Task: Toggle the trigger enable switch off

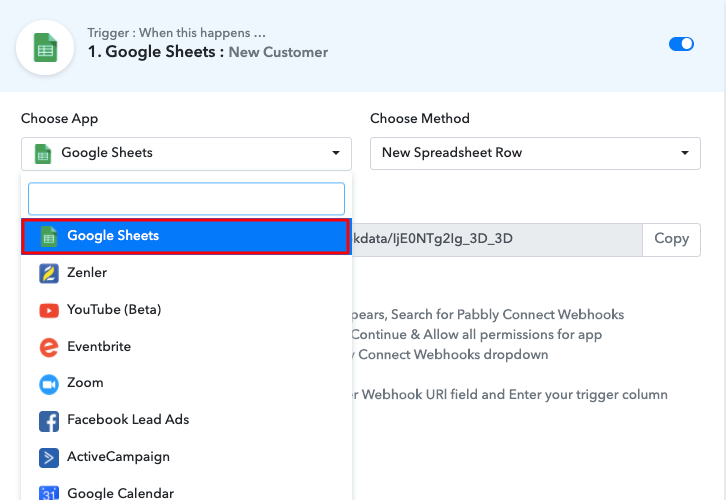Action: click(x=681, y=44)
